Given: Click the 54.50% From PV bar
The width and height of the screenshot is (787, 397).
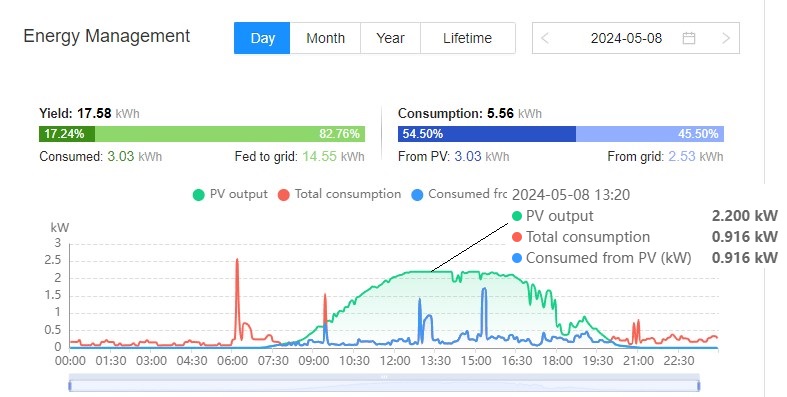Looking at the screenshot, I should 487,134.
